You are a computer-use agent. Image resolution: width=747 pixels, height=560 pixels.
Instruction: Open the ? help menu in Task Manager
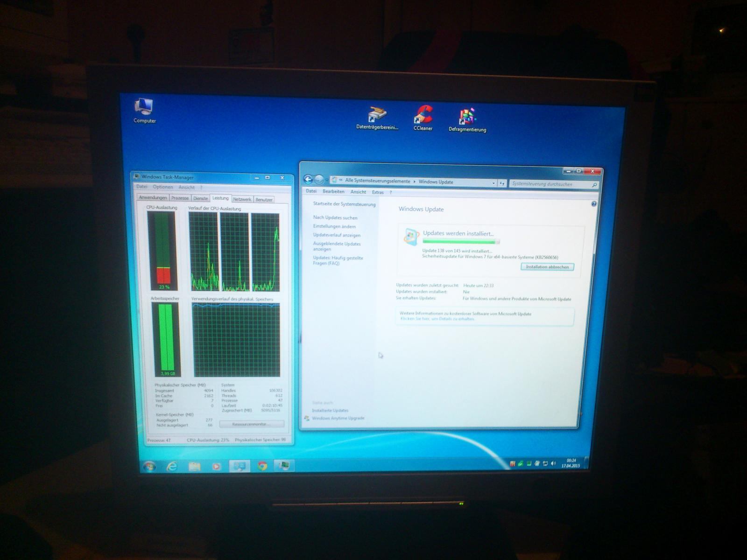201,188
